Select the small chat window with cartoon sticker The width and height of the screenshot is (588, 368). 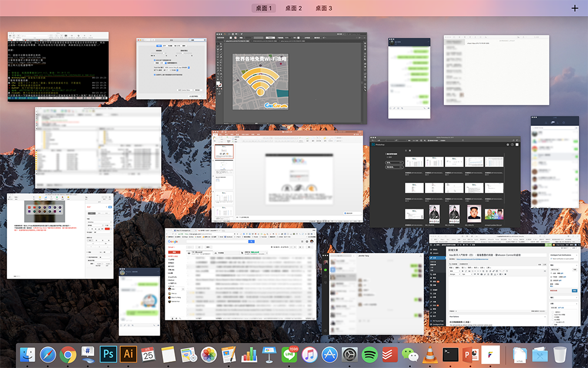(x=139, y=301)
